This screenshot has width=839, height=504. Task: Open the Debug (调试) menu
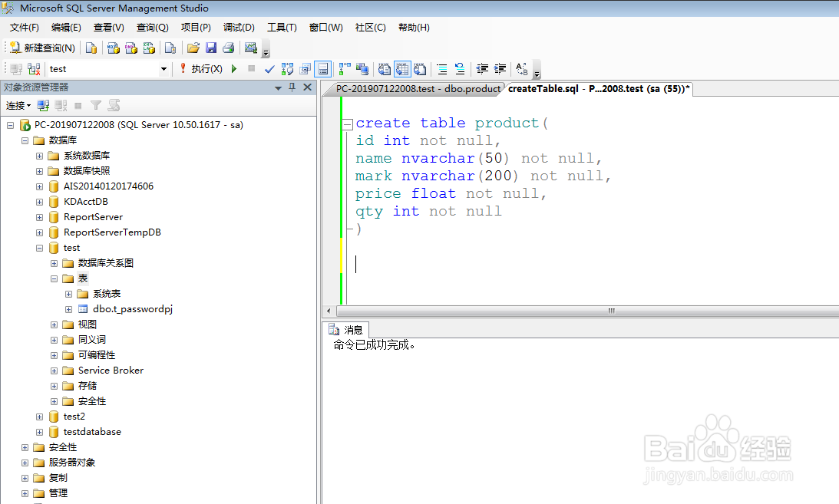click(x=239, y=28)
